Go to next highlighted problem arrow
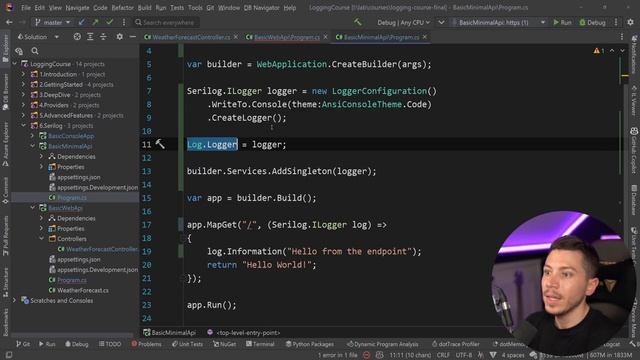The height and width of the screenshot is (360, 640). tap(622, 51)
